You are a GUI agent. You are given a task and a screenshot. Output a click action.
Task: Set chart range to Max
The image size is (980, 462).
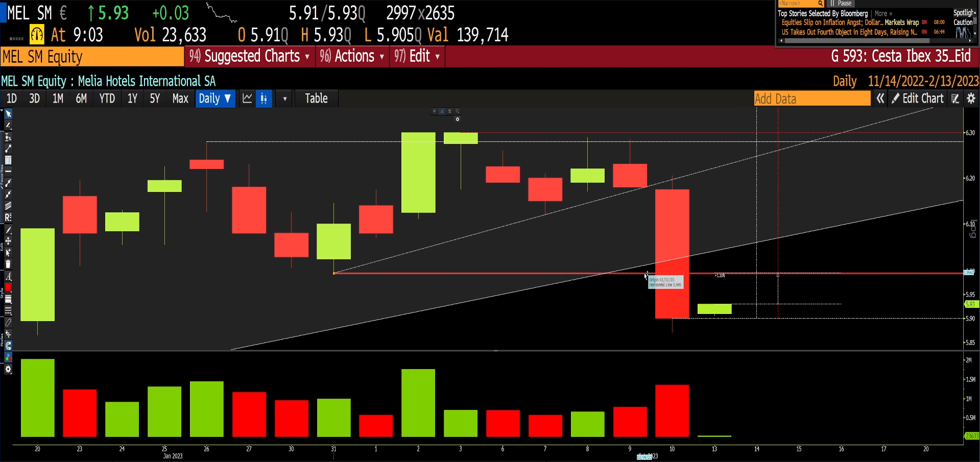(x=180, y=99)
